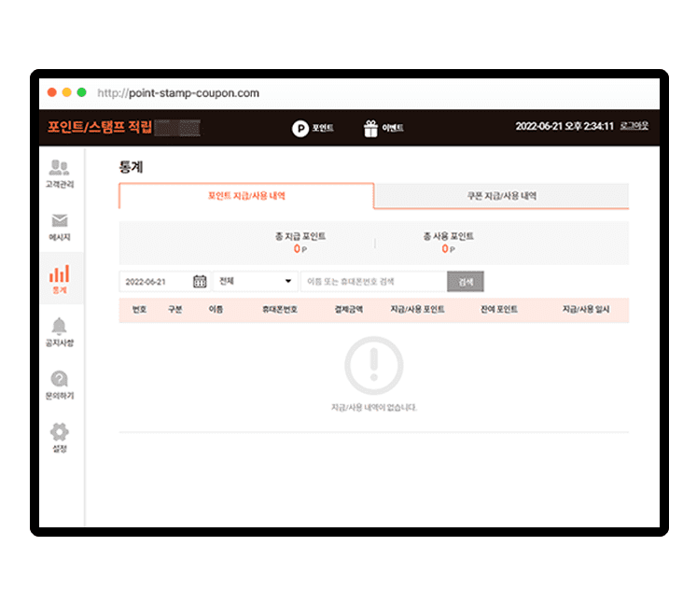Click the 번호 column header

139,310
